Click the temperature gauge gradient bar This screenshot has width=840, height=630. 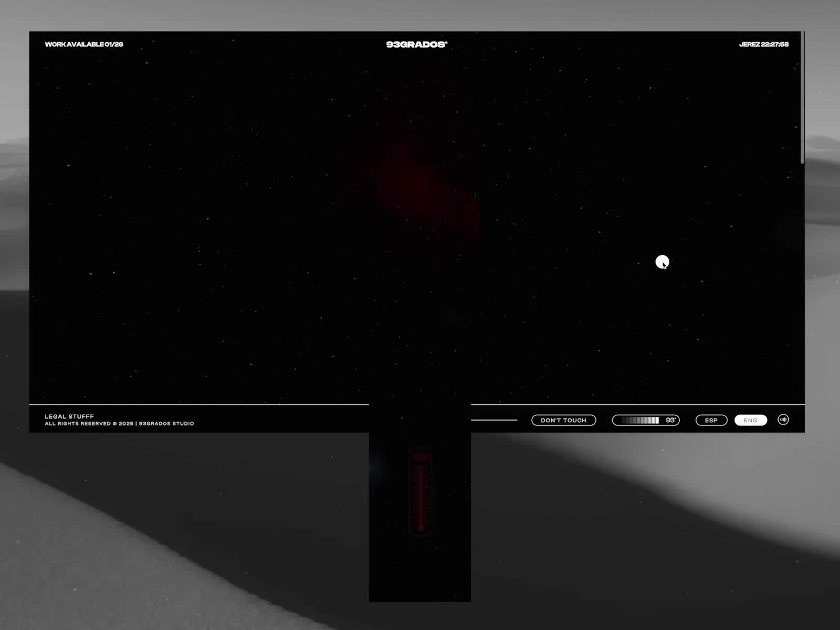[x=639, y=420]
